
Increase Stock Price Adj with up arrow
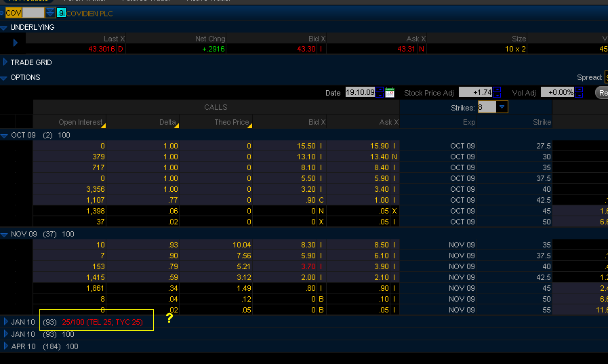click(497, 90)
